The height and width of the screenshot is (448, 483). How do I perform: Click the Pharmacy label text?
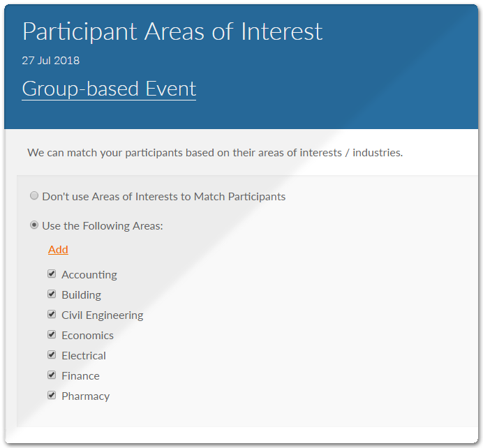86,396
